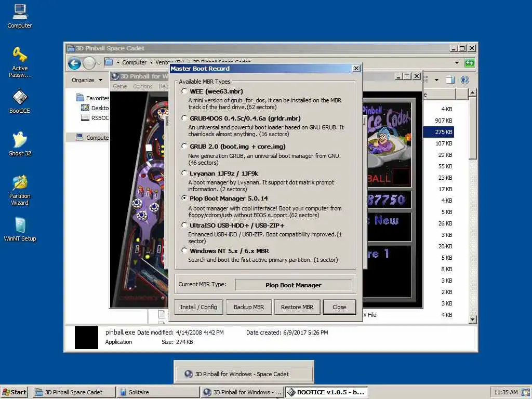Switch to 3D Pinball for Windows taskbar button
The width and height of the screenshot is (532, 399).
(x=242, y=392)
